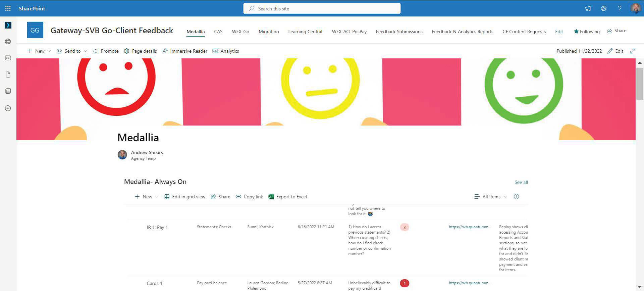Viewport: 644px width, 291px height.
Task: Open svb.quantumm link in Cards 1 row
Action: point(470,283)
